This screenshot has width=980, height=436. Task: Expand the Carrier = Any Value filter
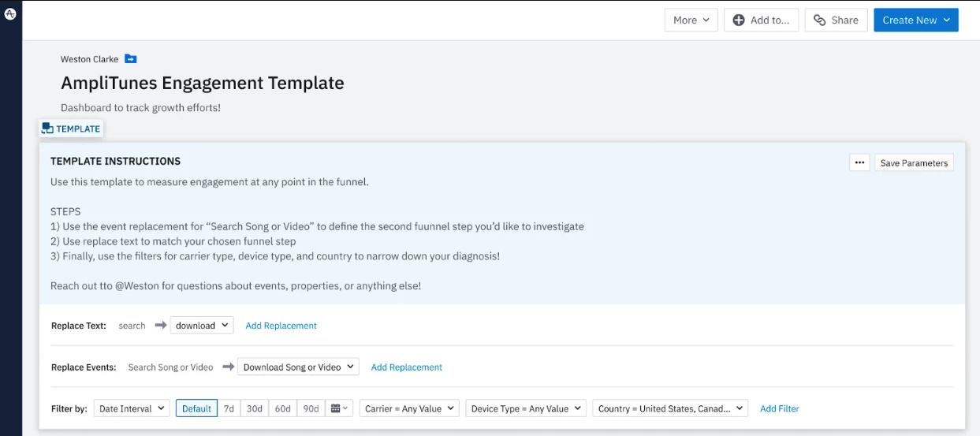[x=409, y=408]
